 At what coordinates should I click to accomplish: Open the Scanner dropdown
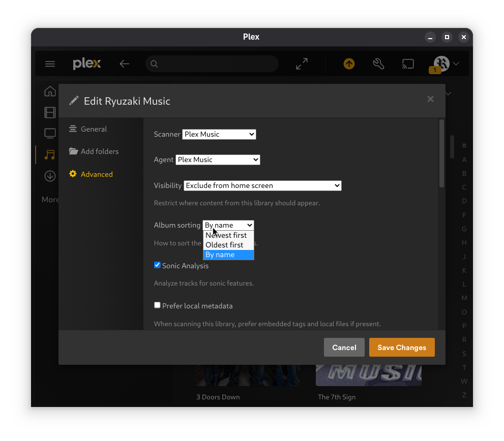pos(219,134)
